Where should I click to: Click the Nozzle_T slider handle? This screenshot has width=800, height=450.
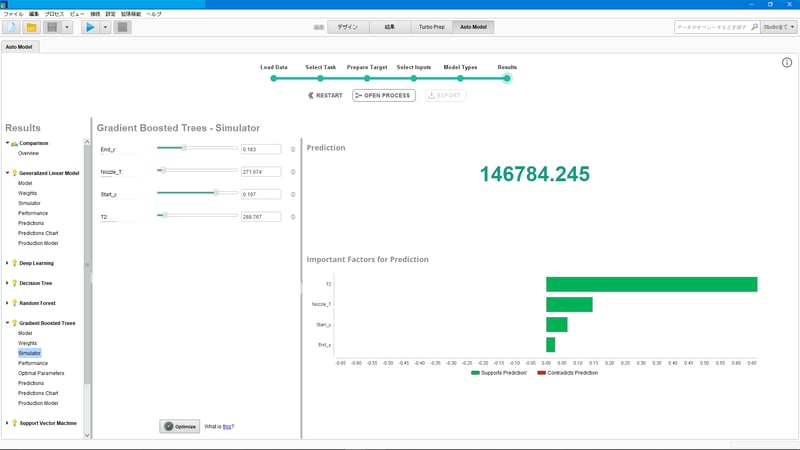pyautogui.click(x=163, y=170)
